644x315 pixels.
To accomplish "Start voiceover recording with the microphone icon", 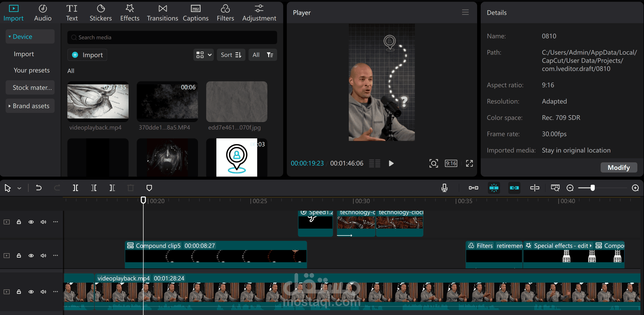I will [x=444, y=188].
